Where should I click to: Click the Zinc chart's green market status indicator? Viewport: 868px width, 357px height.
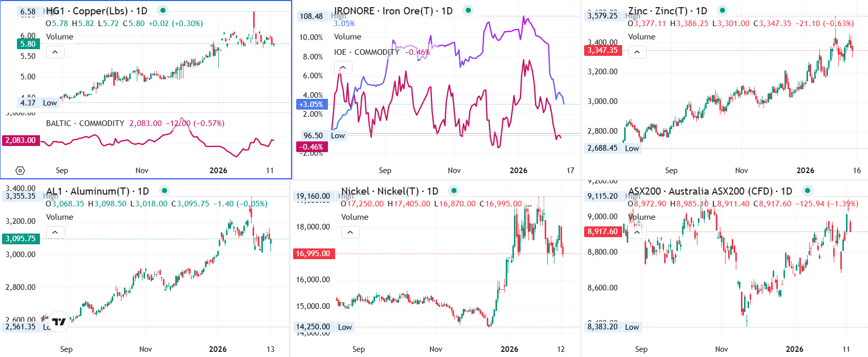coord(722,10)
